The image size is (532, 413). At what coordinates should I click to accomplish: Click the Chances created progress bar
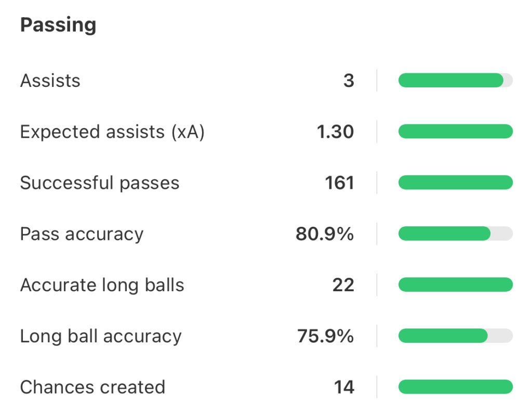tap(455, 386)
